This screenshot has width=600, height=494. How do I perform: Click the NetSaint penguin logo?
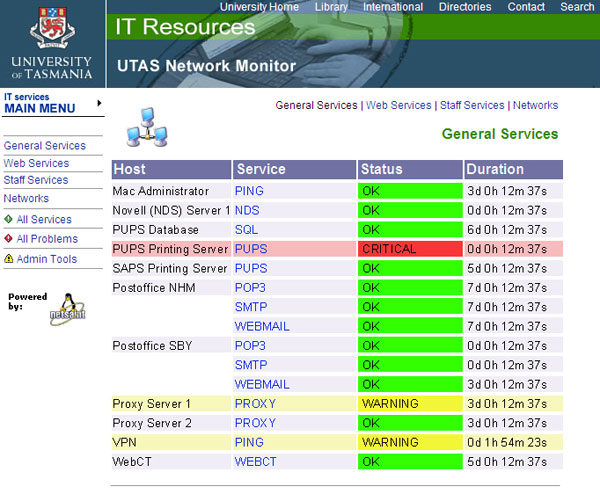(68, 309)
